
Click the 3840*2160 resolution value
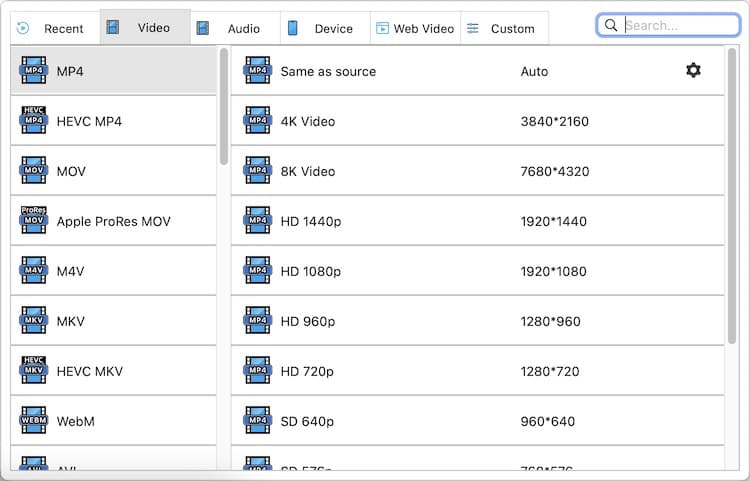point(554,121)
